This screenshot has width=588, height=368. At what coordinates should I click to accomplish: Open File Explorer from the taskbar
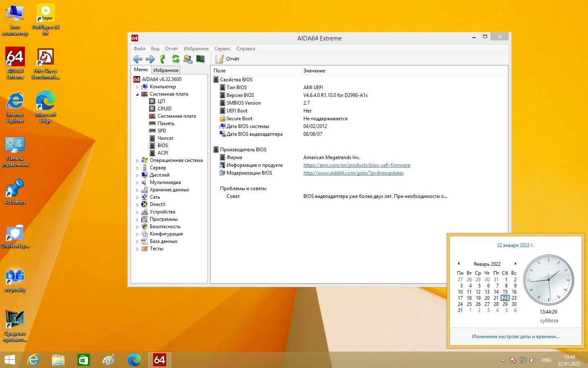pos(58,360)
